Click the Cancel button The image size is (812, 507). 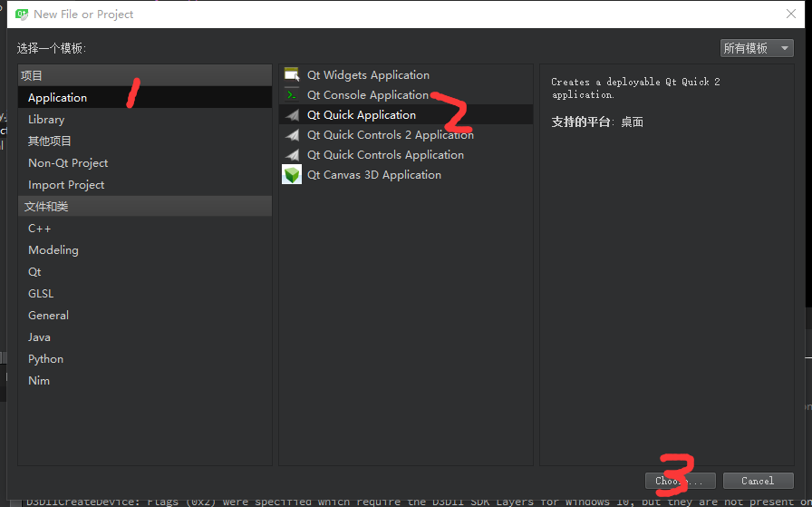coord(759,481)
